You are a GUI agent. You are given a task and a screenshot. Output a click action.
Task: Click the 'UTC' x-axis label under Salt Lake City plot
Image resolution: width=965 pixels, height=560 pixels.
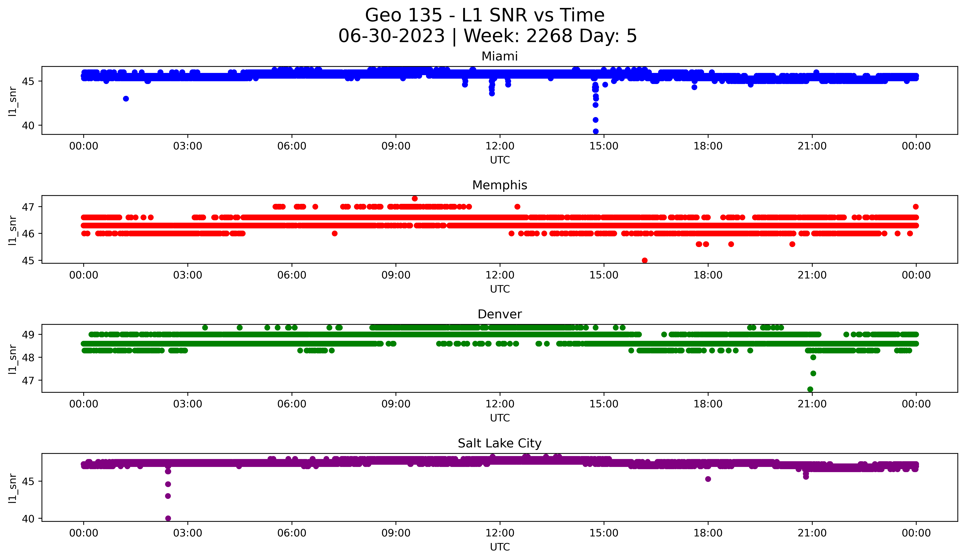click(x=500, y=547)
